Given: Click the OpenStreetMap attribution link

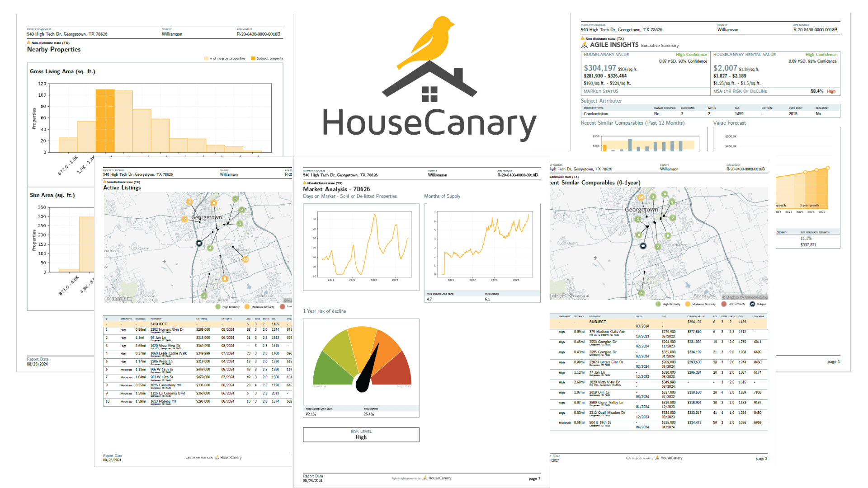Looking at the screenshot, I should pyautogui.click(x=755, y=297).
